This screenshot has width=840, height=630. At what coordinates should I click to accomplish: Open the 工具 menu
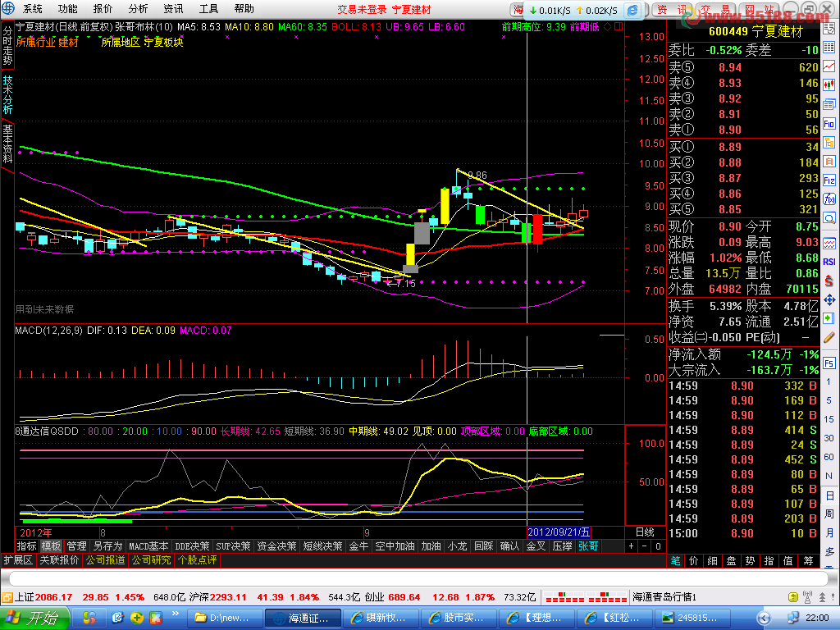(x=209, y=8)
